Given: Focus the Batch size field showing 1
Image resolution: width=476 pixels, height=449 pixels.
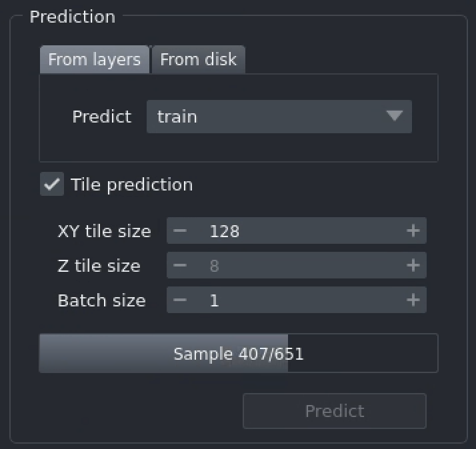Looking at the screenshot, I should 293,300.
